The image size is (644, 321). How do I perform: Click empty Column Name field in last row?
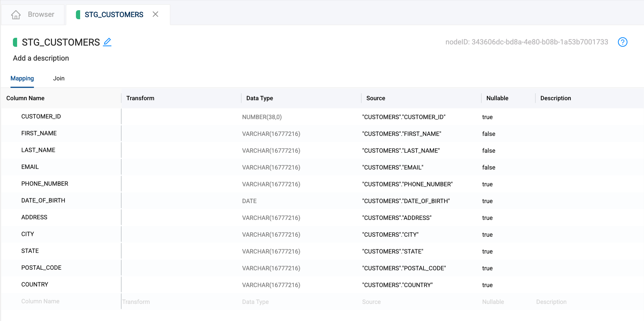(x=40, y=301)
